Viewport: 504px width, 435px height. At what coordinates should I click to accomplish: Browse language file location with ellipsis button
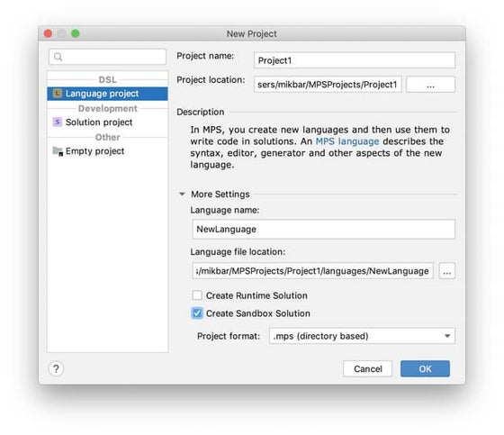click(x=446, y=271)
